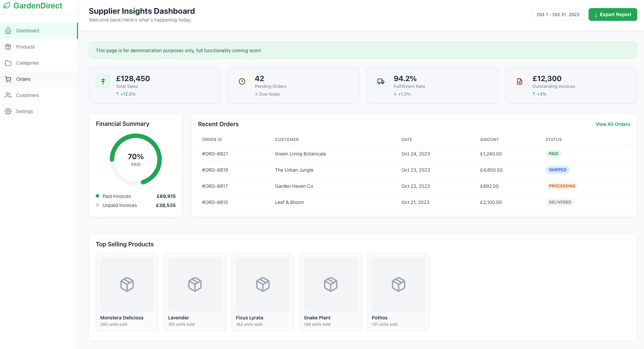
Task: Open the Oct 1 - Oct 31 date range selector
Action: (x=558, y=14)
